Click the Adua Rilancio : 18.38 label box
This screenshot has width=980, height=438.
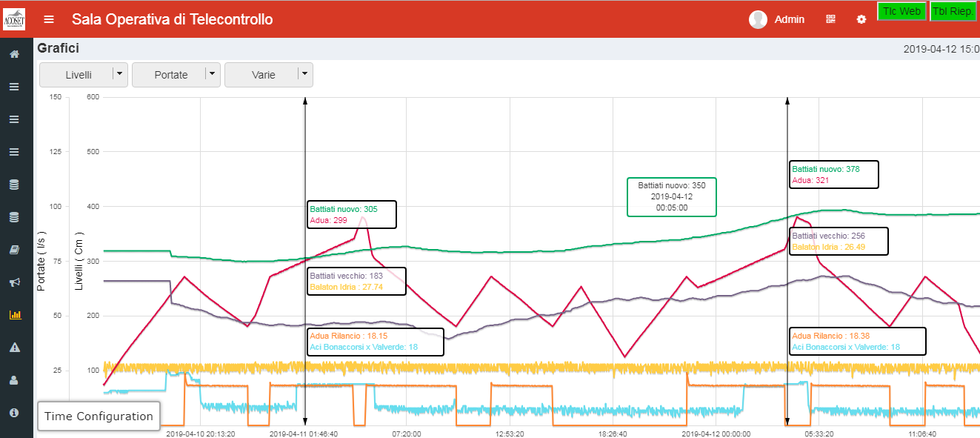point(858,342)
